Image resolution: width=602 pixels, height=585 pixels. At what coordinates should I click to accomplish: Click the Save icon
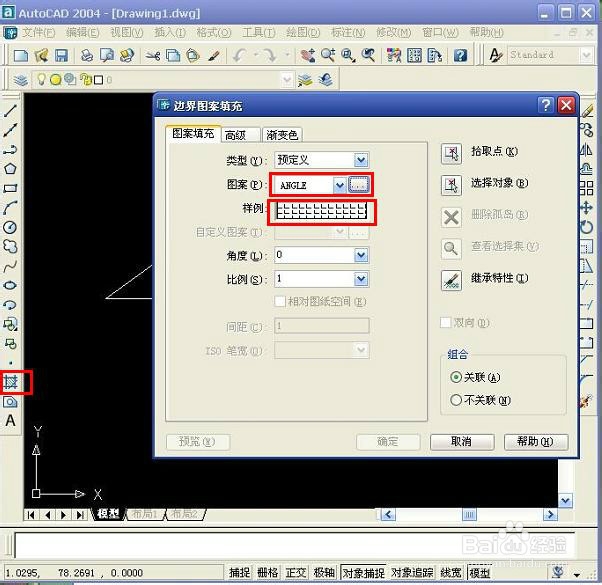[61, 56]
